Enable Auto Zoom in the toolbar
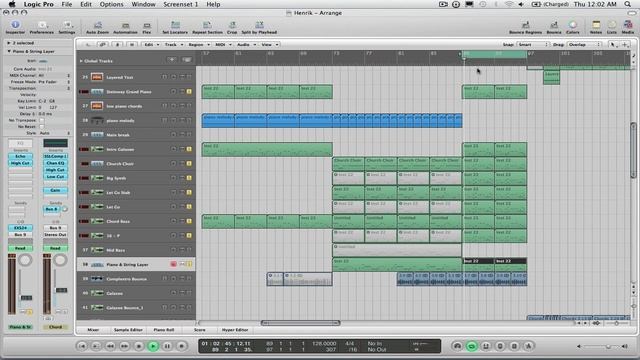 click(x=98, y=25)
